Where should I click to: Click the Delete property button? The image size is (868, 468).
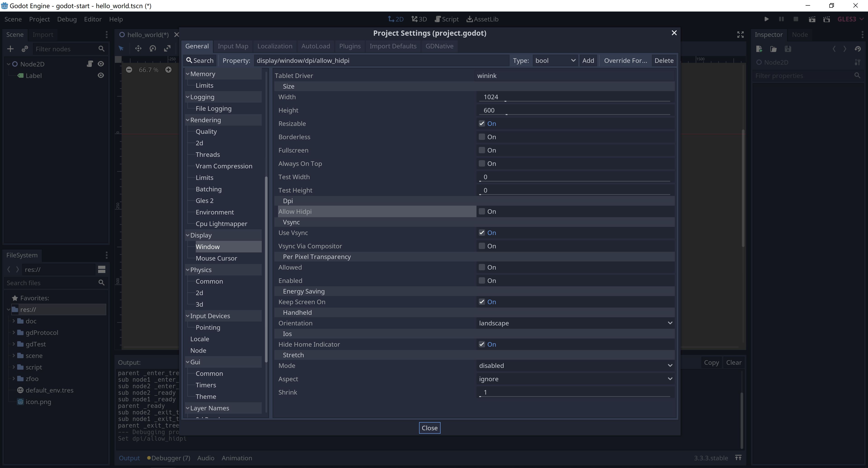click(664, 61)
